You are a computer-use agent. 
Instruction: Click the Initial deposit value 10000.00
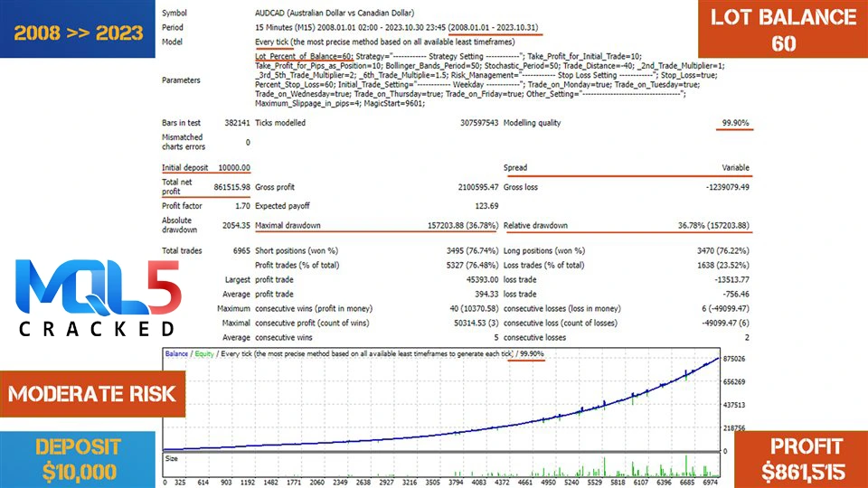[233, 167]
